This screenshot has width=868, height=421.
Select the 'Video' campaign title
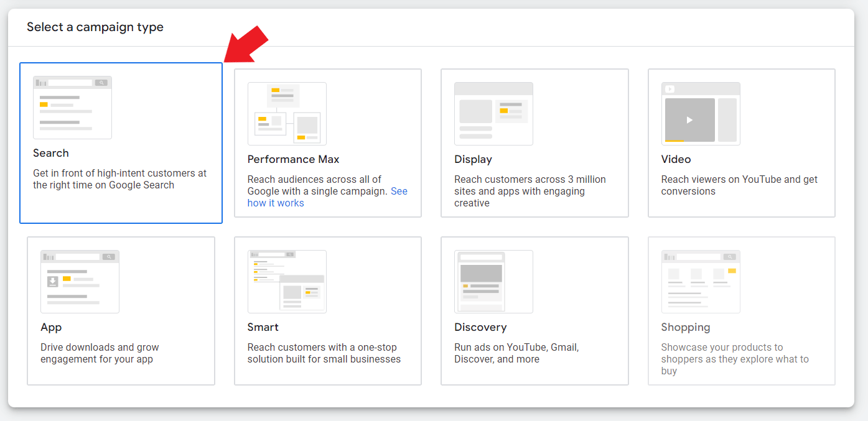pos(676,159)
